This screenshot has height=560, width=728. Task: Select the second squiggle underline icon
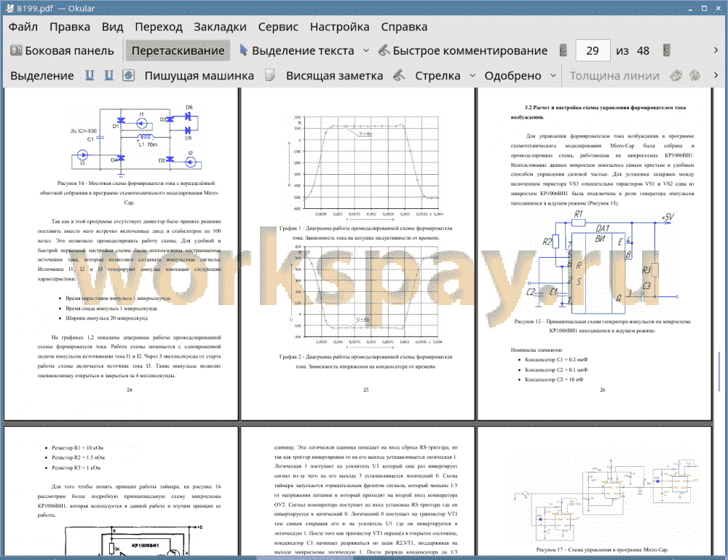[108, 75]
